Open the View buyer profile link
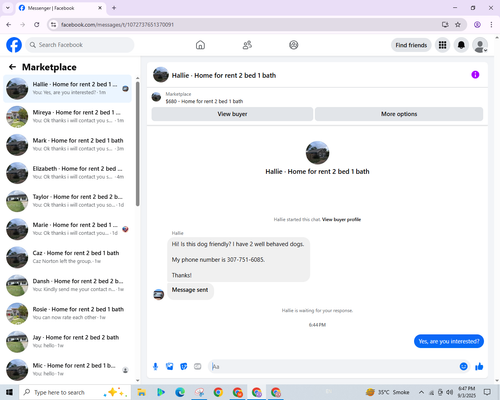 tap(341, 219)
